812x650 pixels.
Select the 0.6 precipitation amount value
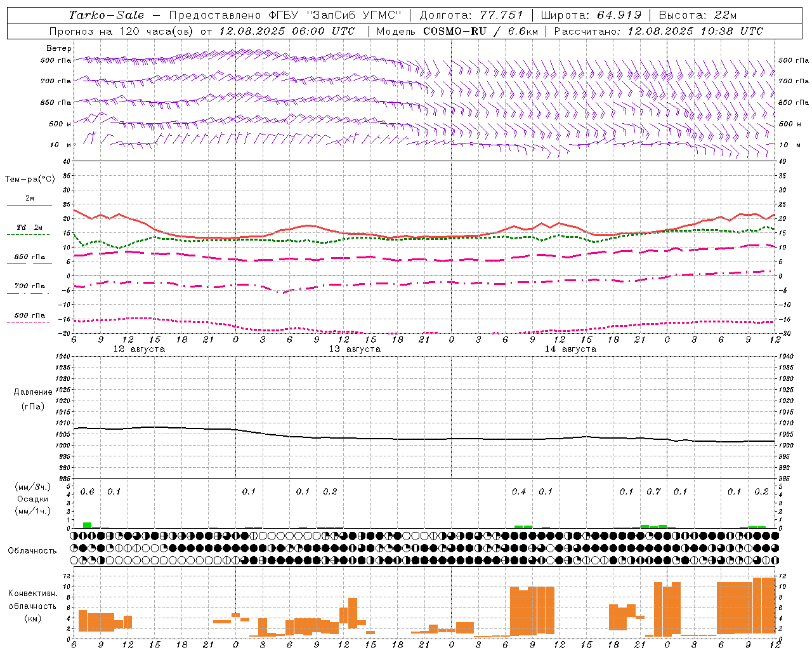pos(88,491)
